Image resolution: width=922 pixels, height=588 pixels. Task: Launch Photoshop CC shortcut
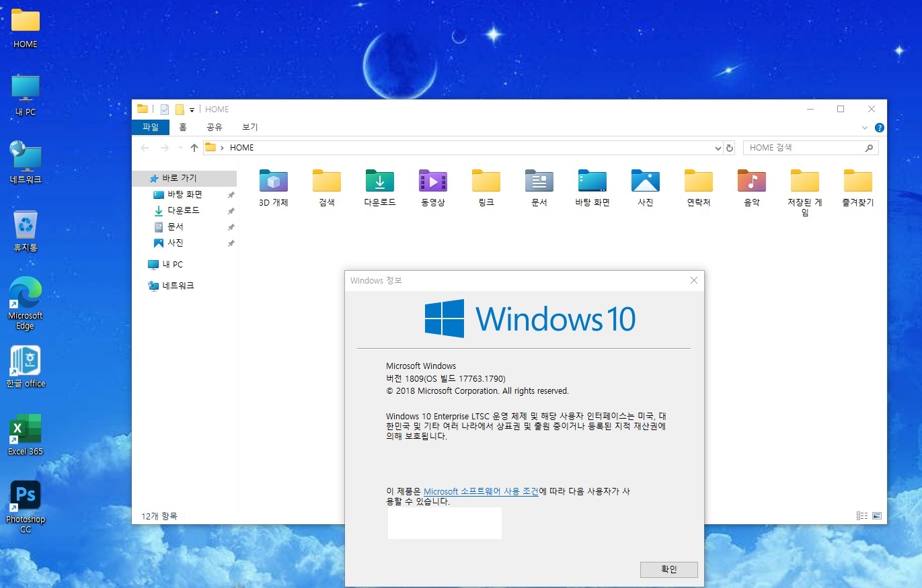pos(26,507)
